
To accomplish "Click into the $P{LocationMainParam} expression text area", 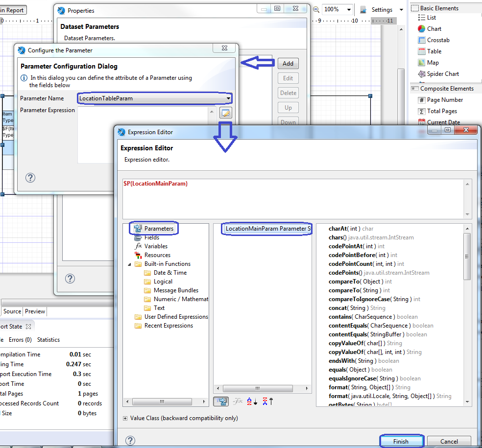I will coord(293,198).
